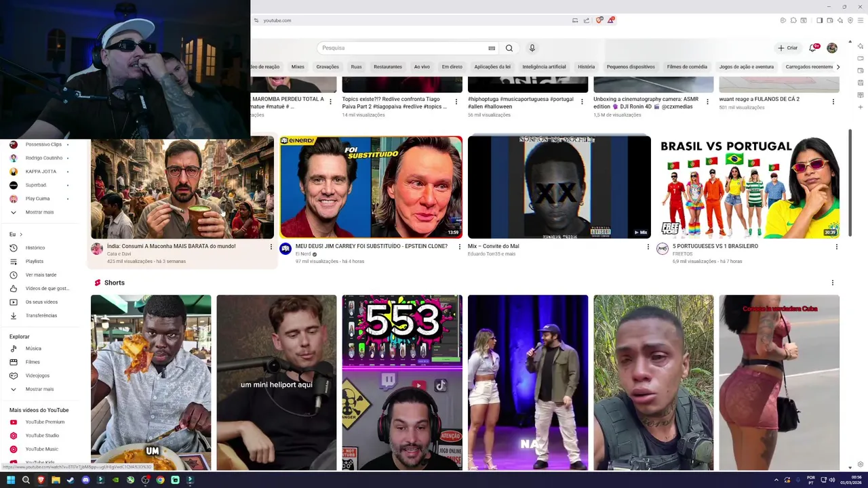Screen dimensions: 868x488
Task: Select the Ao vivo filter chip
Action: point(422,67)
